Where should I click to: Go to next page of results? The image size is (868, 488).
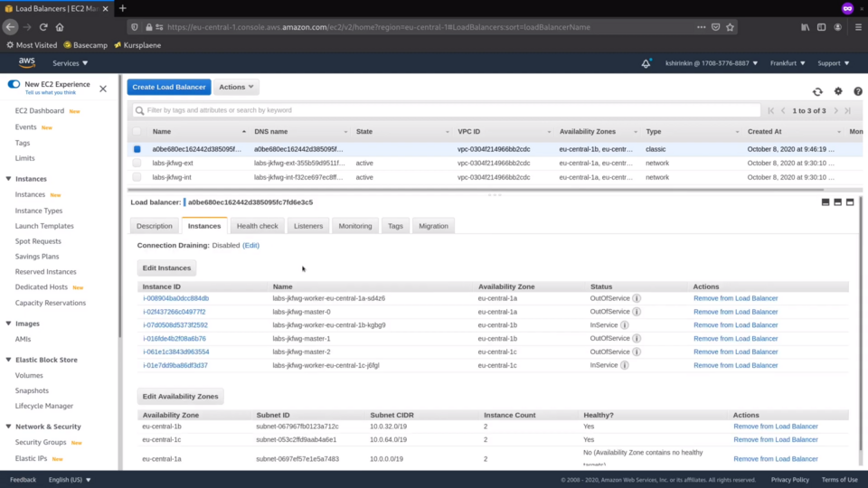(x=835, y=110)
